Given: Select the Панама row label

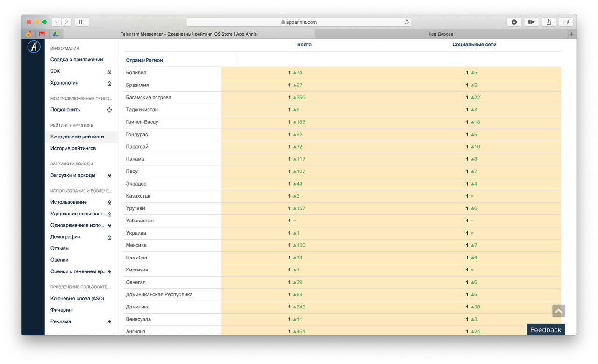Looking at the screenshot, I should [135, 159].
